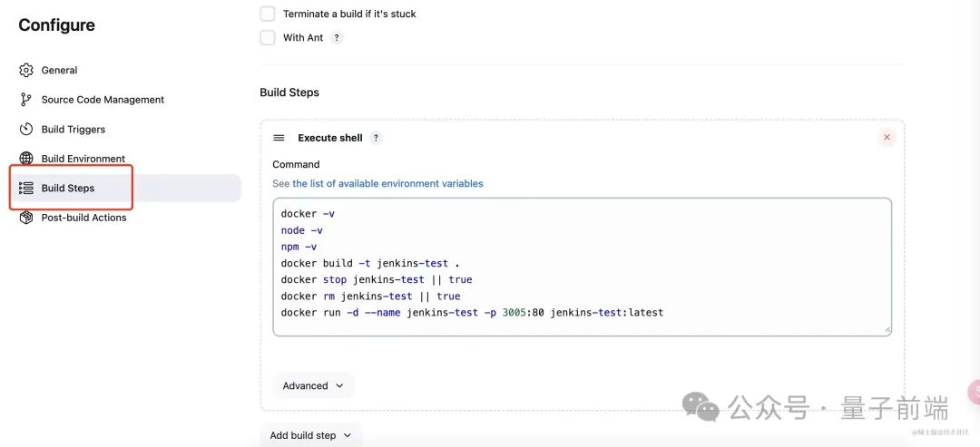This screenshot has height=447, width=980.
Task: Click the Build Environment globe icon
Action: point(26,159)
